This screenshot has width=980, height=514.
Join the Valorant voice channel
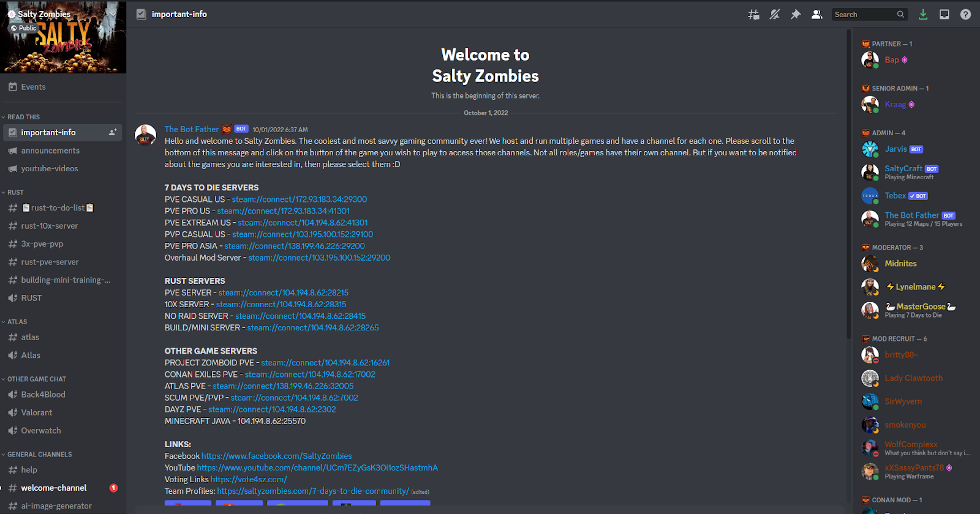click(63, 412)
